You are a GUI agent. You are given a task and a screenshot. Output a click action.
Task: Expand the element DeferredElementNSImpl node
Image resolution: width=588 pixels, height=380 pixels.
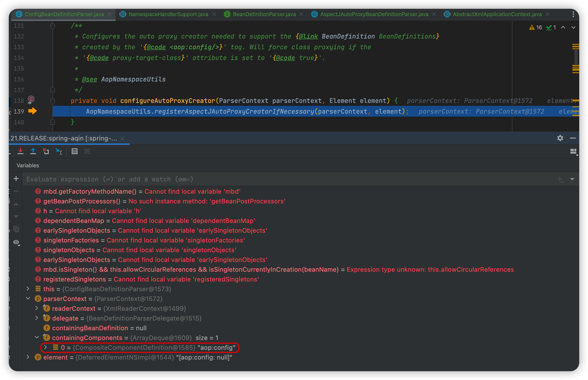28,357
